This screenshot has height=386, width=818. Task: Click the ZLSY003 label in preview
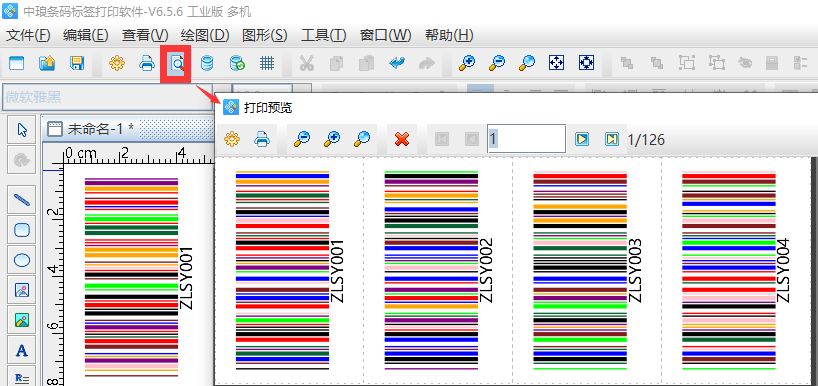pos(635,270)
